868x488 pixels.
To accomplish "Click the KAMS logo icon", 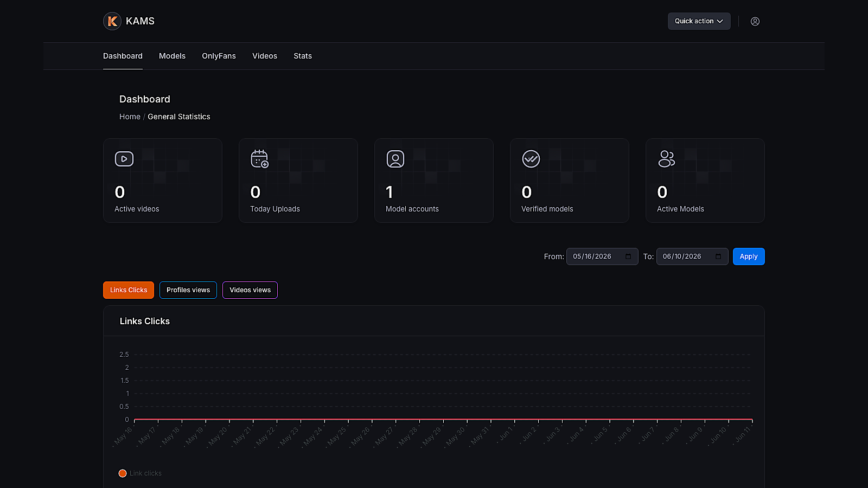I will (112, 21).
